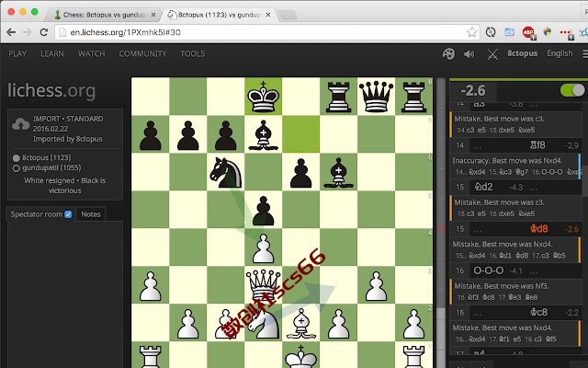Select the black queen on g8
Screen dimensions: 588x368
[x=376, y=97]
